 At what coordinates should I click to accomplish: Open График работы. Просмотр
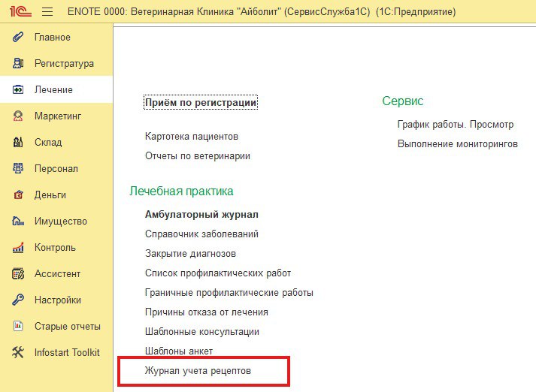pyautogui.click(x=456, y=125)
